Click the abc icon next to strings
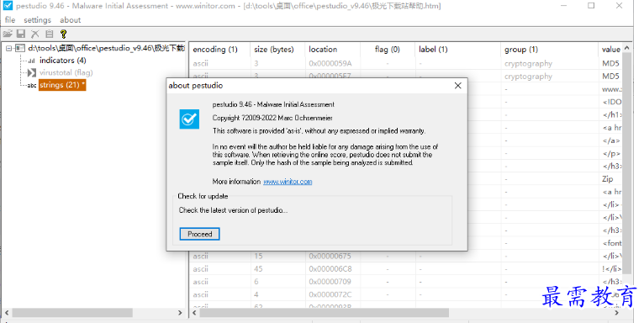 (32, 86)
